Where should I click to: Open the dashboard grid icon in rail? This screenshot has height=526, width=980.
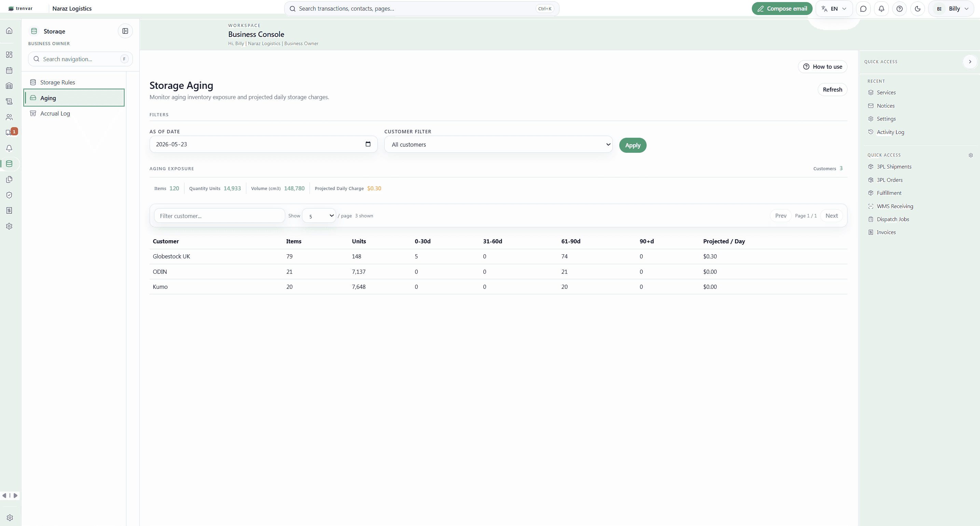click(9, 55)
